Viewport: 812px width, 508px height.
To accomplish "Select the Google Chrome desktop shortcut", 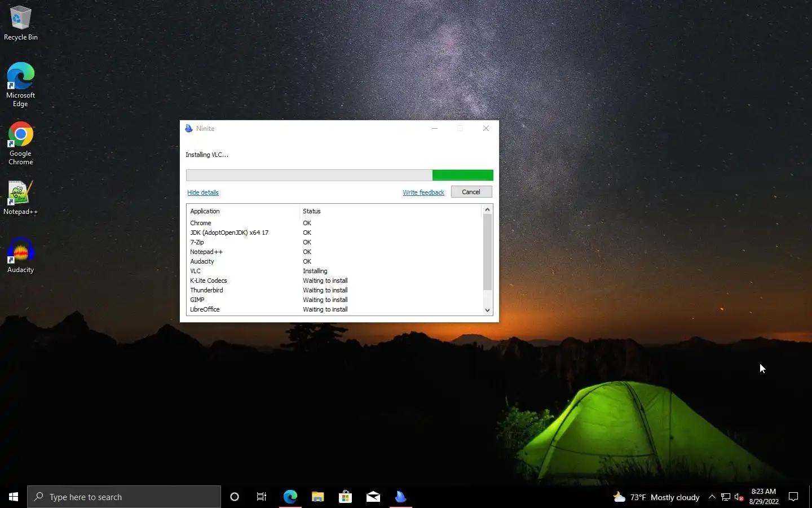I will [20, 143].
